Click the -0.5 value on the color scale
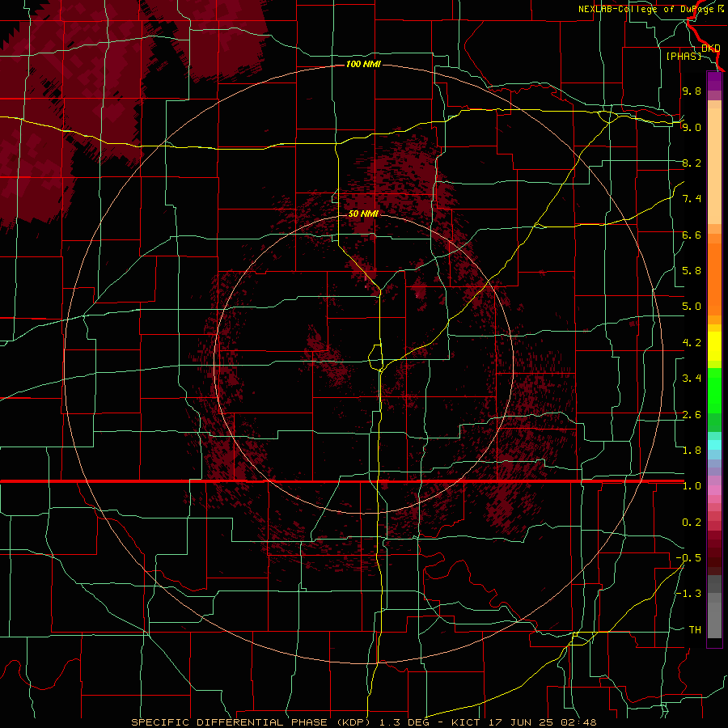728x728 pixels. 688,558
